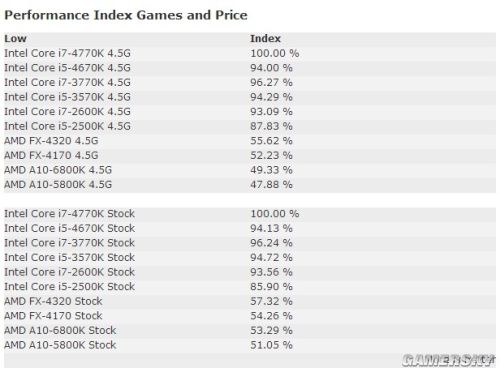The width and height of the screenshot is (500, 372).
Task: Click the Performance Index Games and Price heading
Action: (126, 15)
